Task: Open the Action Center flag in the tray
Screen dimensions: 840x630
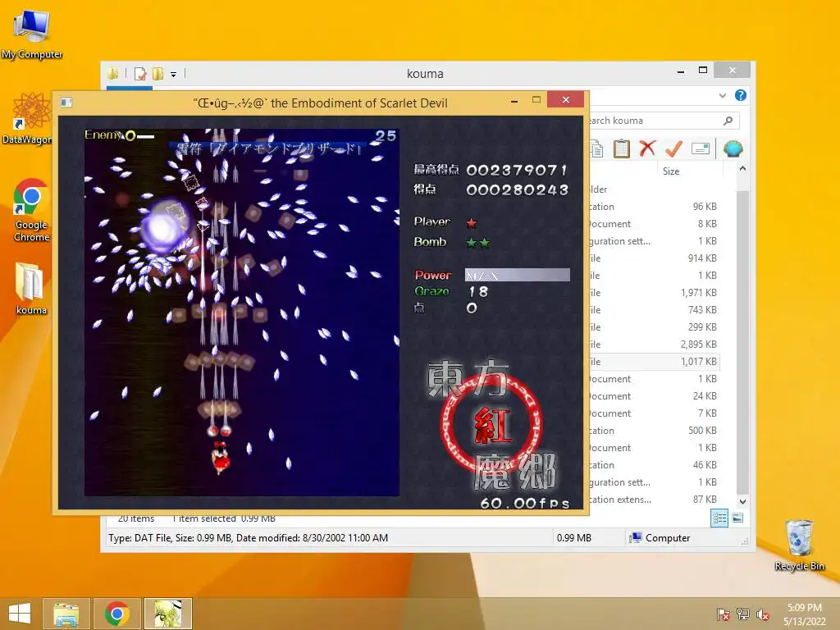Action: coord(723,614)
